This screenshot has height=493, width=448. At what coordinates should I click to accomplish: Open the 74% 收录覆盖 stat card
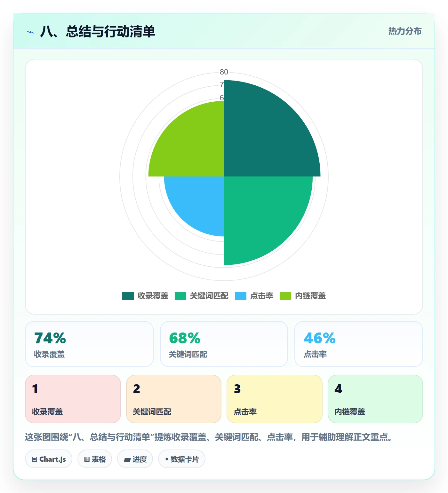click(x=89, y=344)
